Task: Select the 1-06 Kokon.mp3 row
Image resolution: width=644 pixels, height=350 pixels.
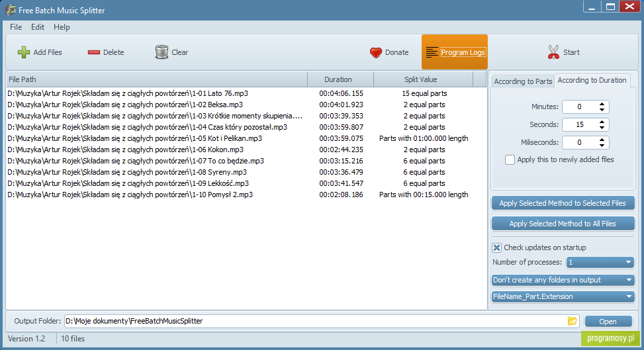Action: tap(246, 150)
